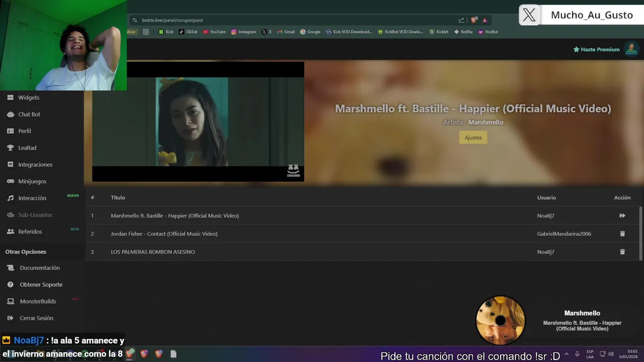Screen dimensions: 644x362
Task: Open Integraciones in sidebar
Action: [x=35, y=164]
